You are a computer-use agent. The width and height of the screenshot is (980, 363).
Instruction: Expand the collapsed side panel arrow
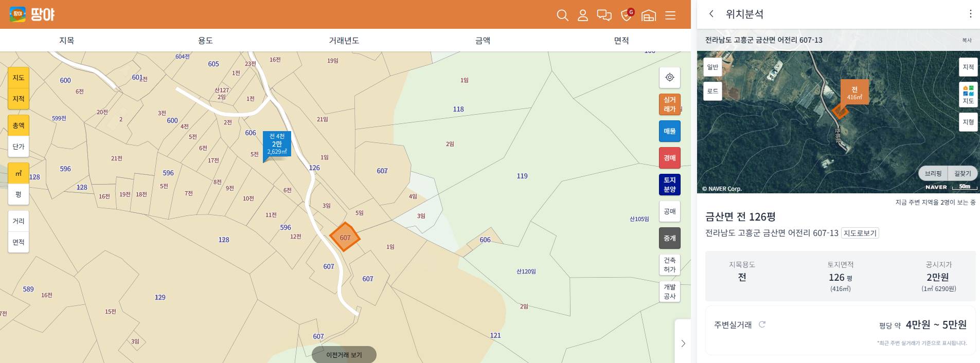click(683, 343)
